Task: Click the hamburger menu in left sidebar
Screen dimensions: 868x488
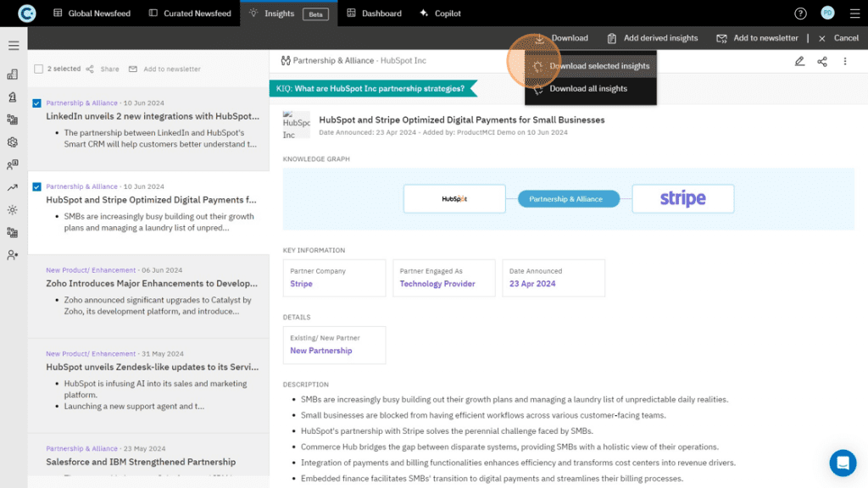Action: point(14,46)
